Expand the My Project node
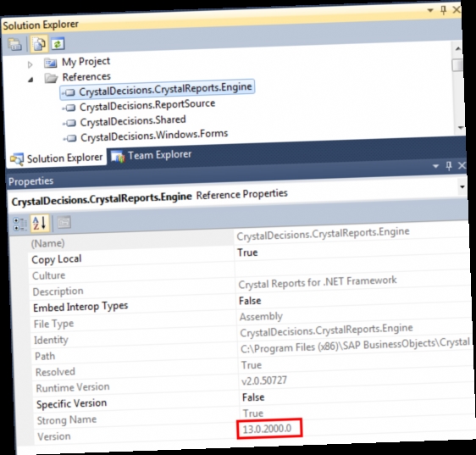The height and width of the screenshot is (455, 476). click(30, 64)
